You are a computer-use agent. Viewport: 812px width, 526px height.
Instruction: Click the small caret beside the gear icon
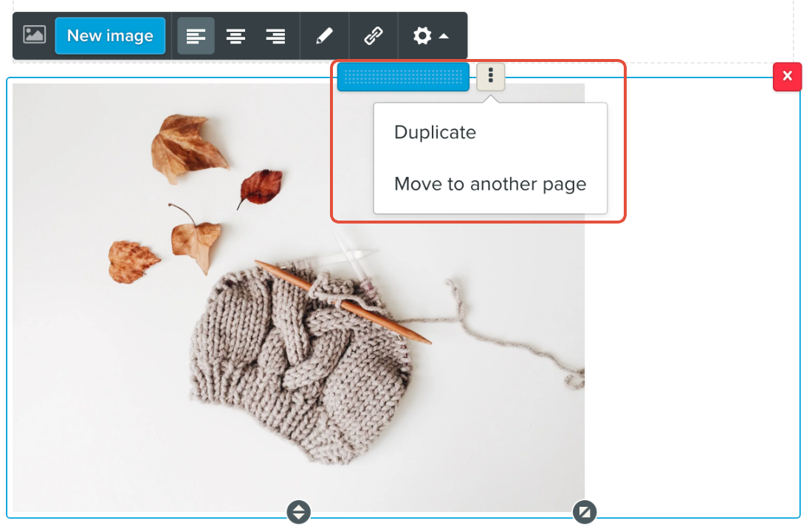point(444,36)
